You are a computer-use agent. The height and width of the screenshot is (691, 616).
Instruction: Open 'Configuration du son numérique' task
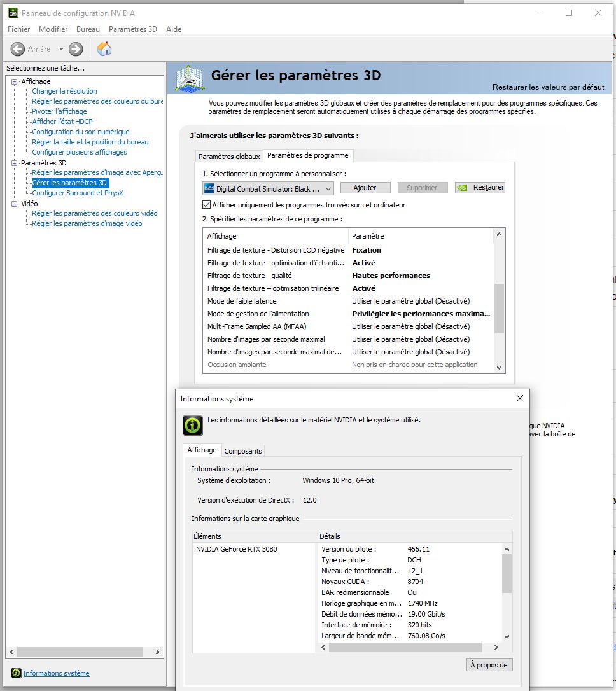coord(81,132)
